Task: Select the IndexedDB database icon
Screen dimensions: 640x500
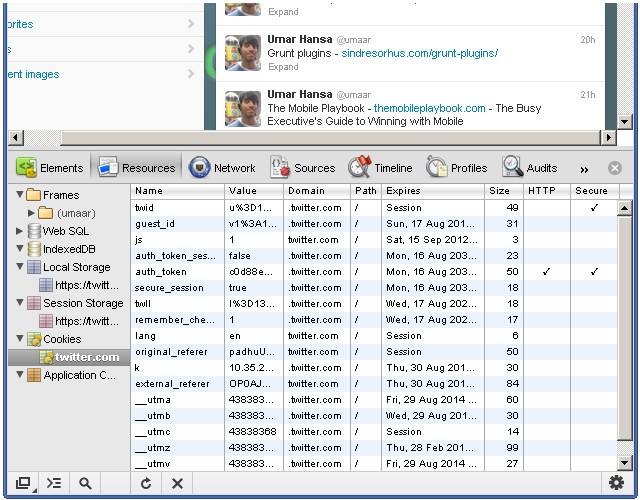Action: click(34, 249)
